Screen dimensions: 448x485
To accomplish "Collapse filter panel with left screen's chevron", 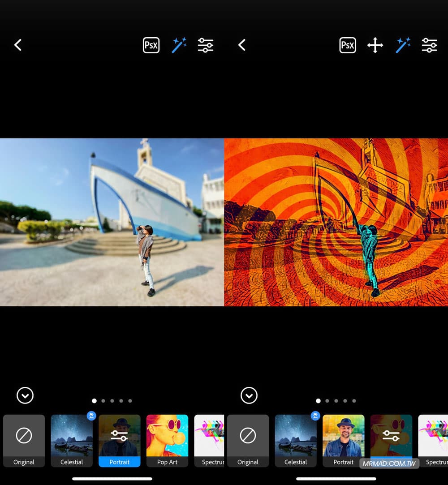I will point(25,395).
